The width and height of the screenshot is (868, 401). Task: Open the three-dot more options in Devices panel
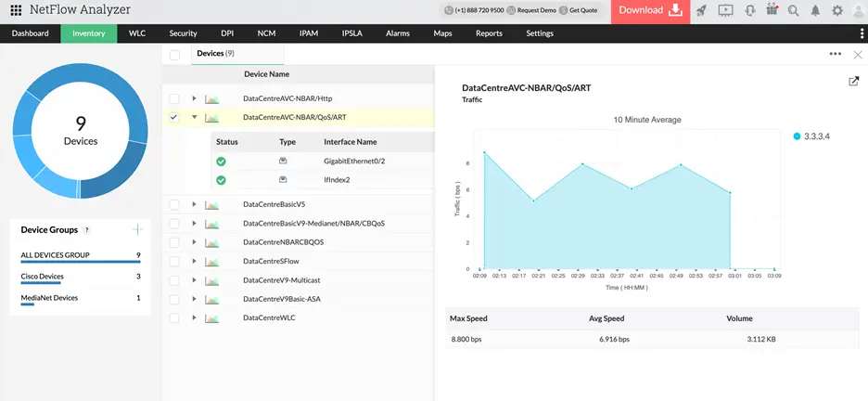[x=836, y=54]
